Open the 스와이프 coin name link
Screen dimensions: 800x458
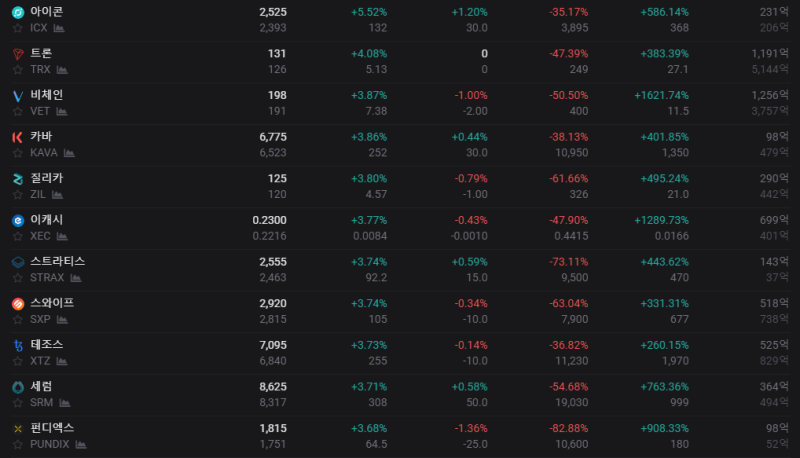(52, 303)
